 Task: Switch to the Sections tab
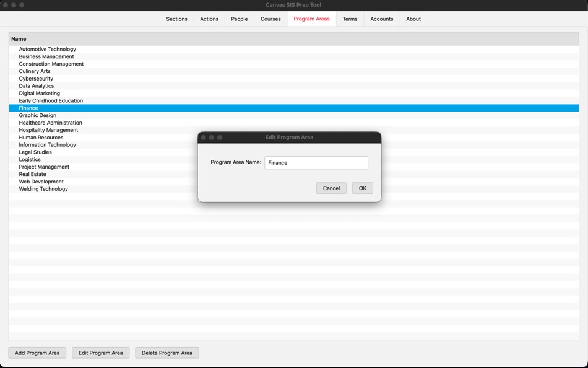click(176, 19)
